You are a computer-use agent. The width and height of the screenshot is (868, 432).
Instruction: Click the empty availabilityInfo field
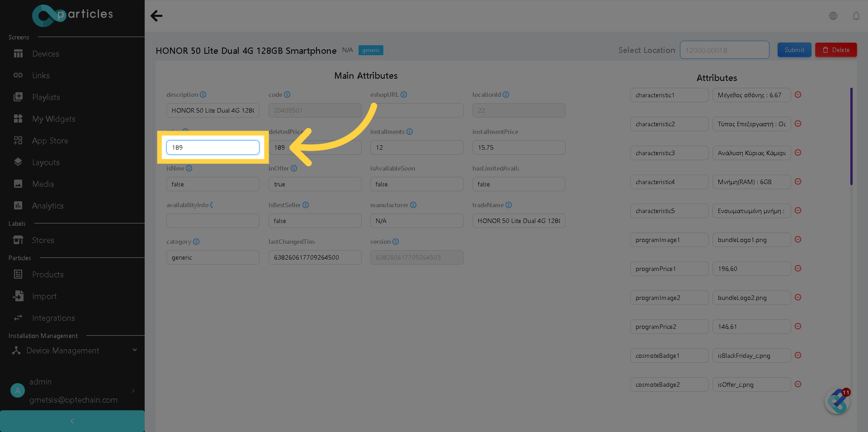(213, 221)
